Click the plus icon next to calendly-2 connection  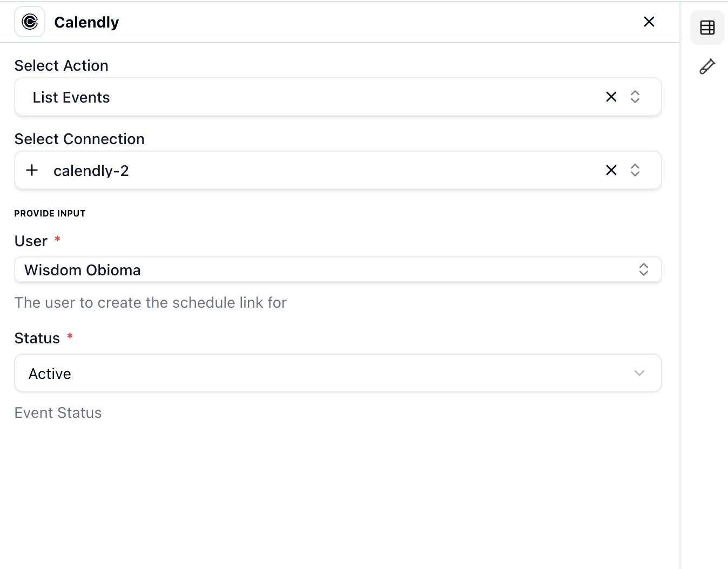tap(32, 170)
